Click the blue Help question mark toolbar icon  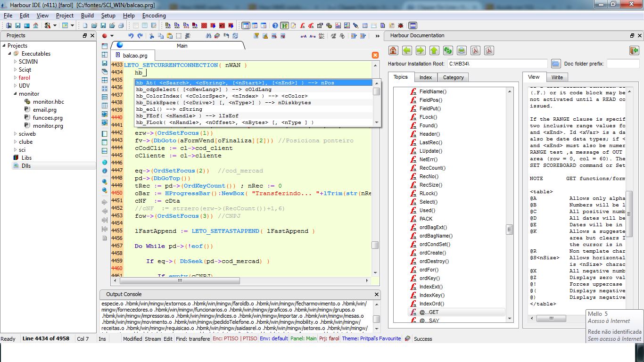(x=275, y=25)
